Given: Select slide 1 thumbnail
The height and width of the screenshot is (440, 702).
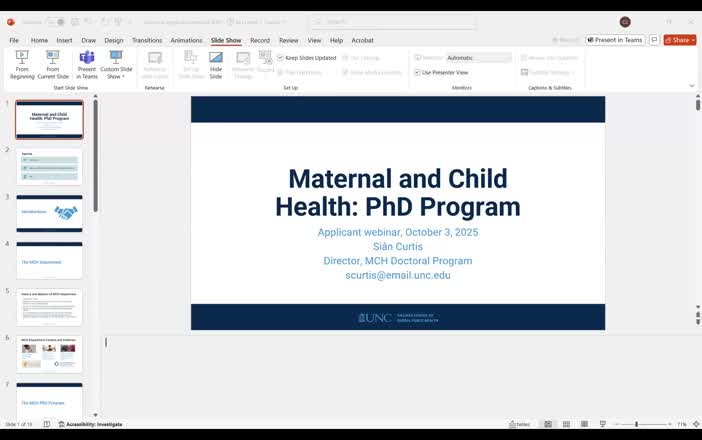Looking at the screenshot, I should pos(49,120).
